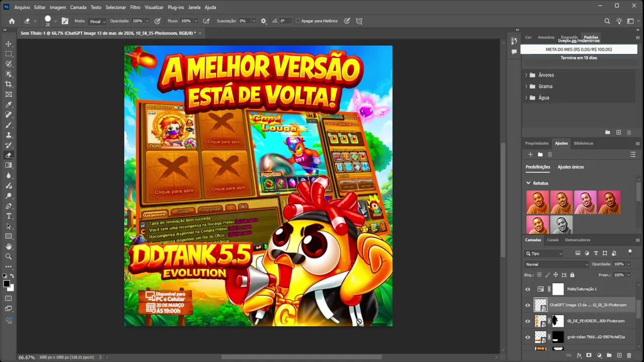Select the horizontal Type tool
Image resolution: width=644 pixels, height=362 pixels.
[x=9, y=216]
